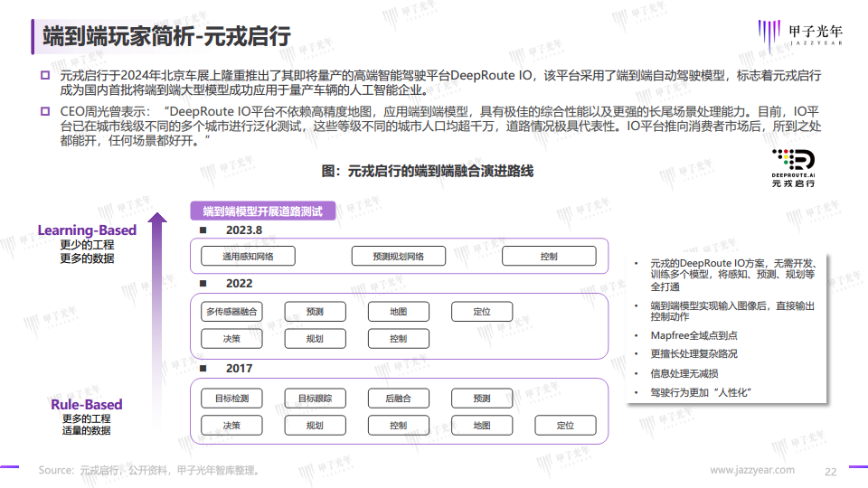
Task: Click the bullet 元戎的DeepRoute IO方案，无需开发
Action: click(732, 275)
